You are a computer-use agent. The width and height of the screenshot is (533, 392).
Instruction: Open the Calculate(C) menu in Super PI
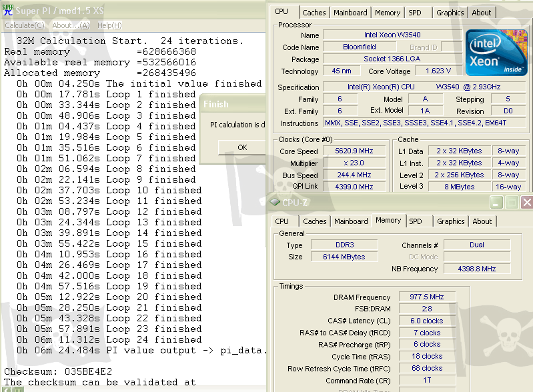(x=25, y=25)
